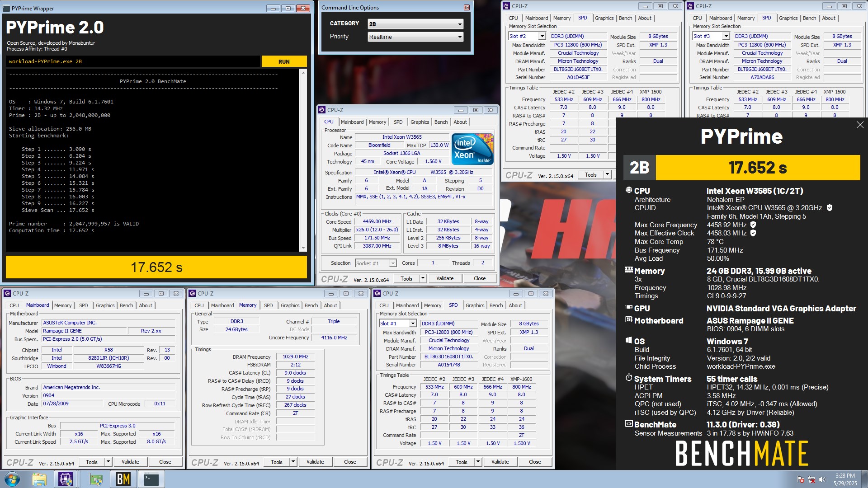Click the taskbar clock showing 3:28 PM
Image resolution: width=868 pixels, height=488 pixels.
(x=845, y=479)
